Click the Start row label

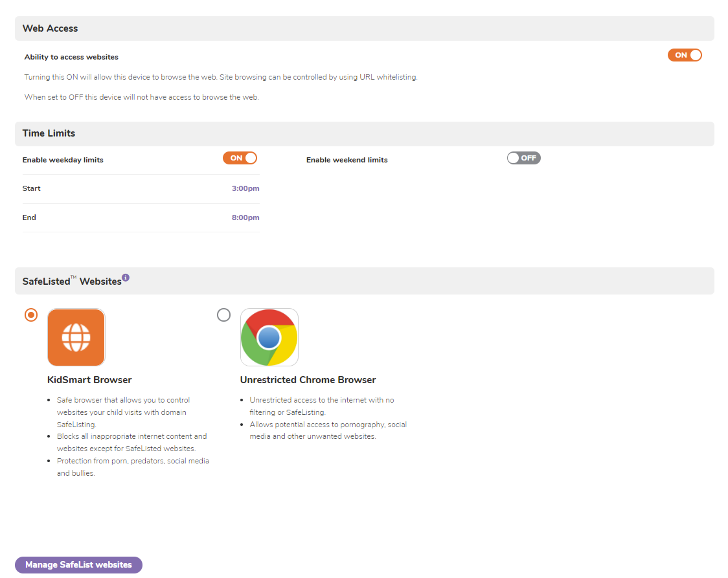click(x=31, y=189)
